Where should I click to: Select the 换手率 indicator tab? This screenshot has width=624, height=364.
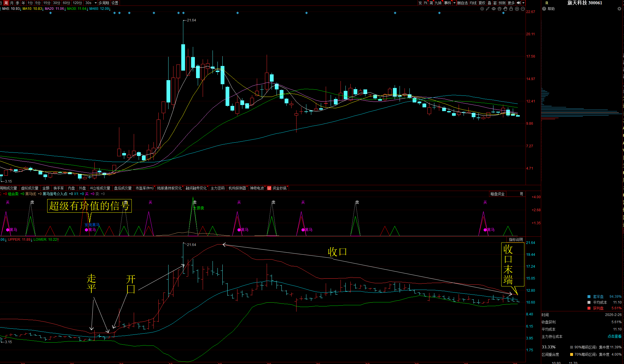pyautogui.click(x=58, y=188)
